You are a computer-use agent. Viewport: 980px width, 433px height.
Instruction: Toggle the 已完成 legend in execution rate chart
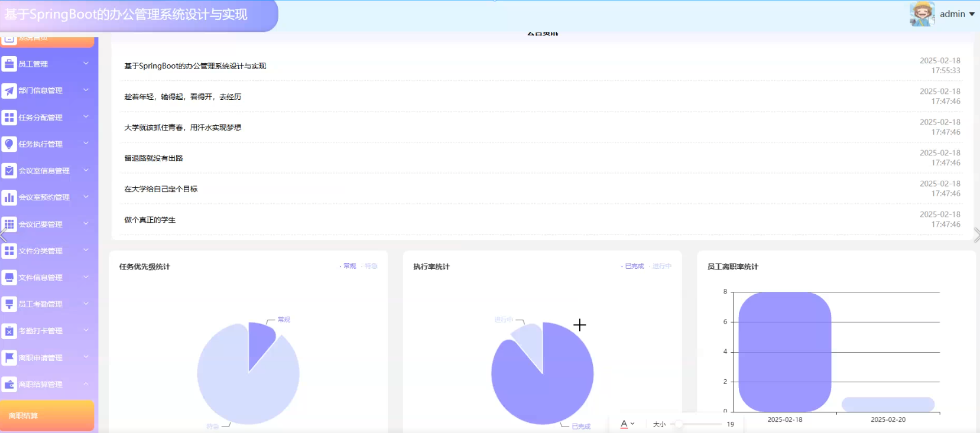[x=633, y=266]
